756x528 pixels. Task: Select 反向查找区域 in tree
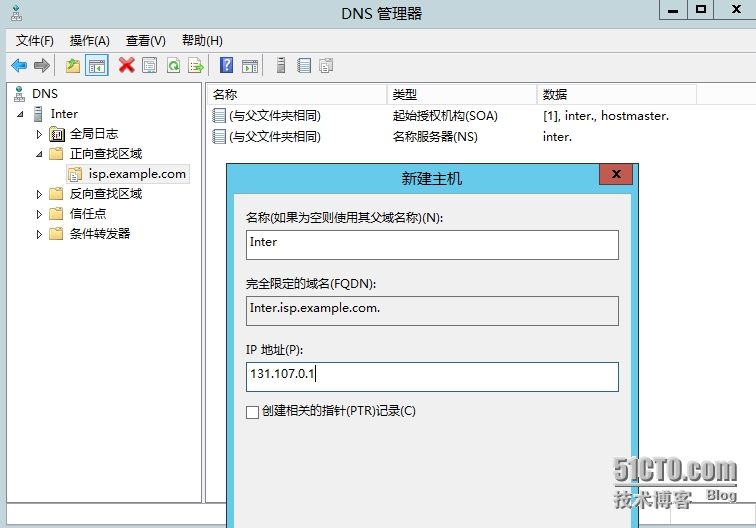(106, 194)
